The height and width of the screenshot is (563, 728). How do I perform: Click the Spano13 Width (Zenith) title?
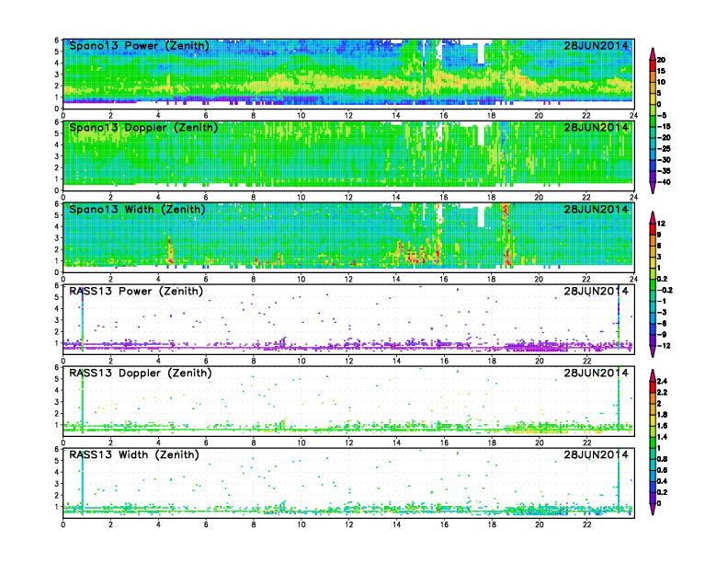point(137,210)
